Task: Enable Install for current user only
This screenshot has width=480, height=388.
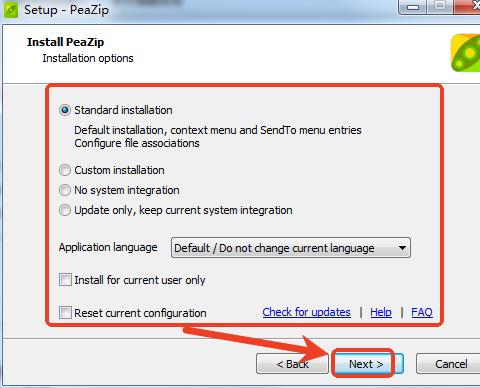Action: pyautogui.click(x=65, y=280)
